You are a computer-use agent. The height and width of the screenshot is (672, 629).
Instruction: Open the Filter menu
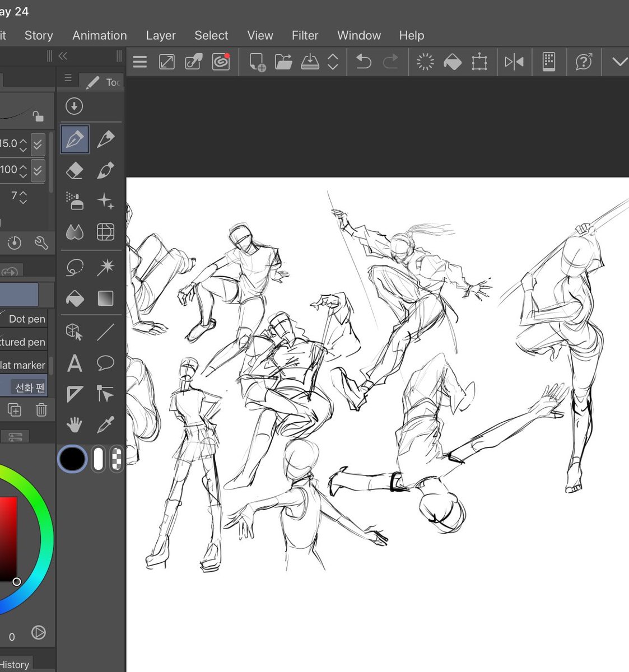coord(305,35)
